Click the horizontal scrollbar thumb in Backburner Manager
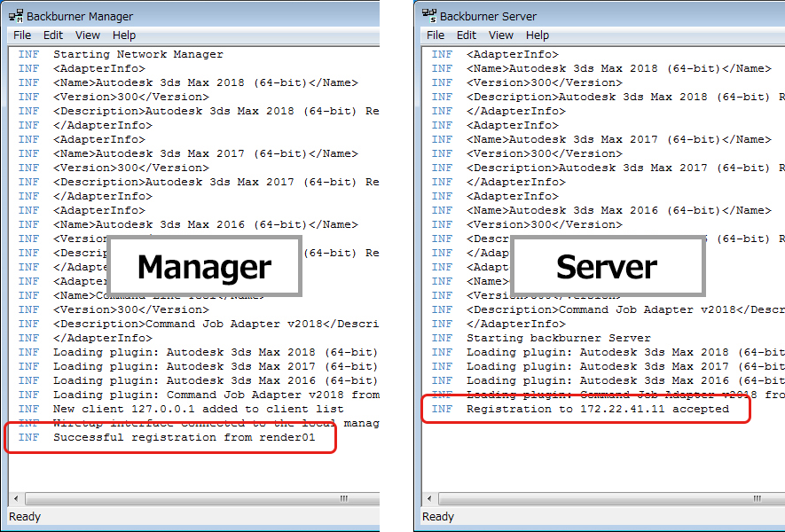Image resolution: width=785 pixels, height=532 pixels. click(x=202, y=498)
